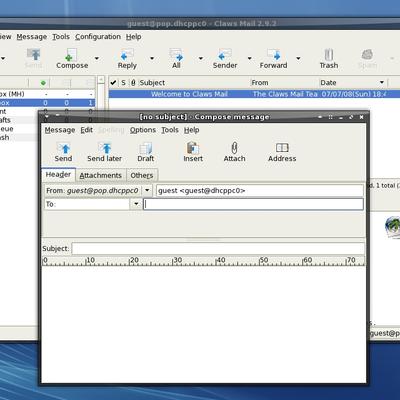
Task: Select the highlighted inbox folder row
Action: [47, 103]
